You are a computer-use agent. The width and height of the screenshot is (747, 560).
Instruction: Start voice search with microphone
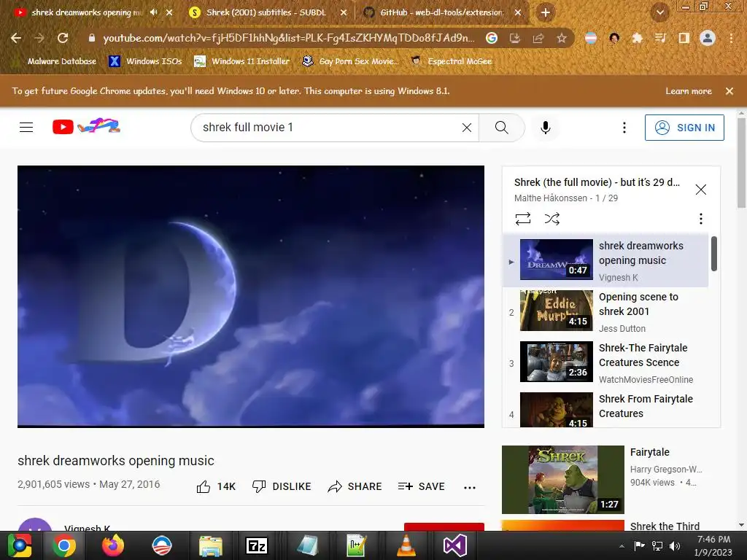coord(546,127)
